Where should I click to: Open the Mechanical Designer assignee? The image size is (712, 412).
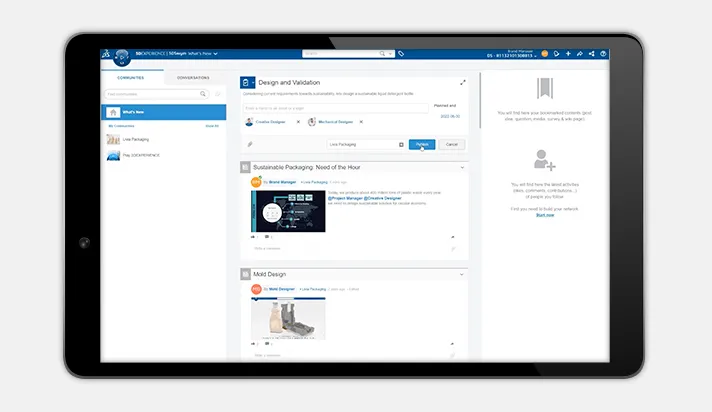336,122
